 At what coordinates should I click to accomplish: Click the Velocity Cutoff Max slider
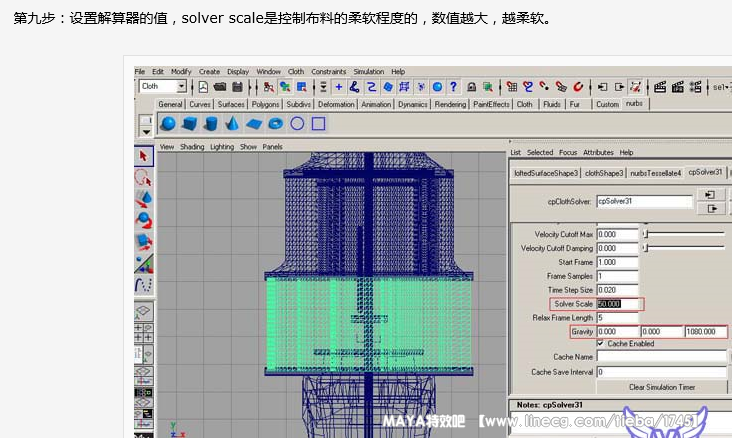(684, 234)
